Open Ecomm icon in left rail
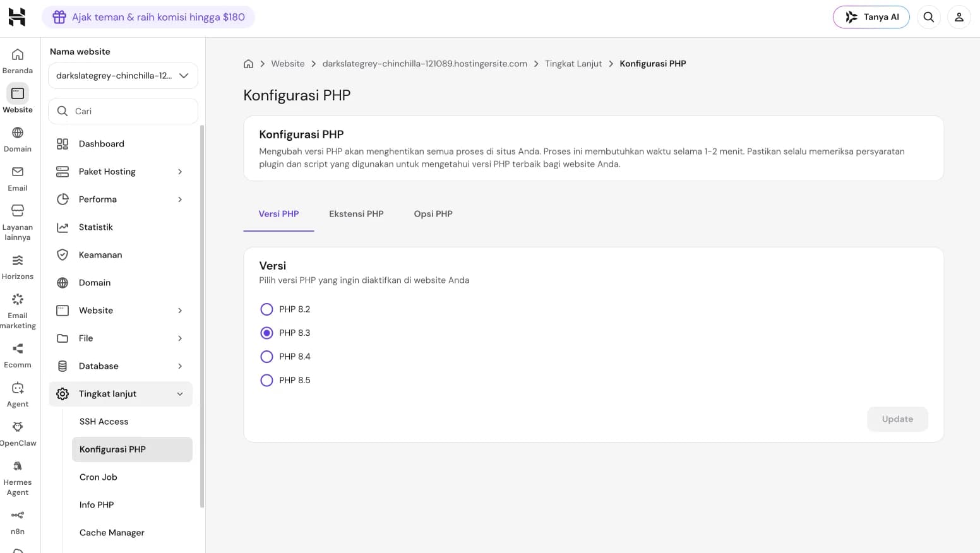The width and height of the screenshot is (980, 553). pos(18,348)
